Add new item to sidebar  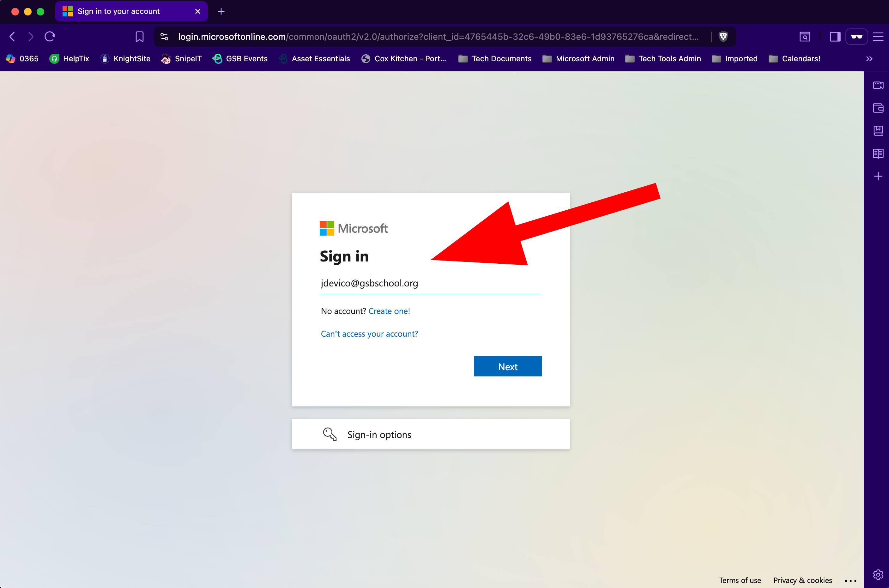(878, 176)
